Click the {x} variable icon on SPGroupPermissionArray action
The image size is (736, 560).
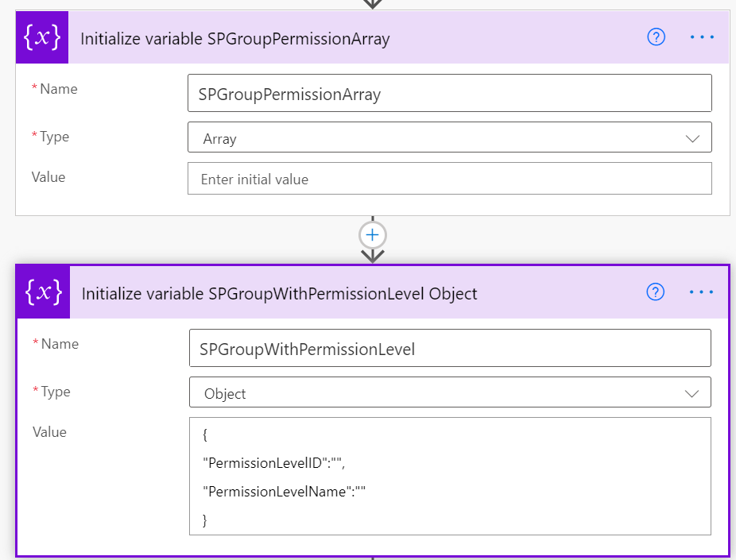[42, 37]
